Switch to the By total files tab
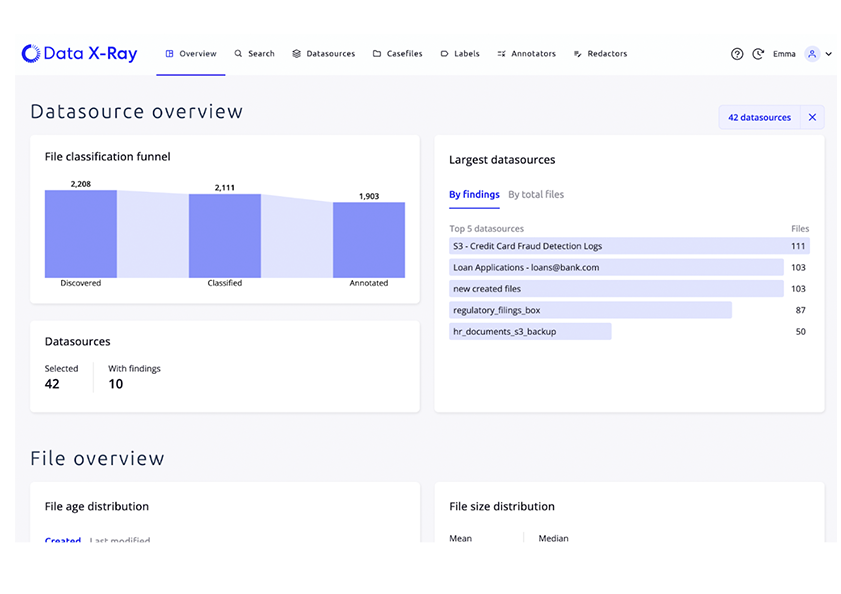The height and width of the screenshot is (594, 841). pyautogui.click(x=536, y=194)
